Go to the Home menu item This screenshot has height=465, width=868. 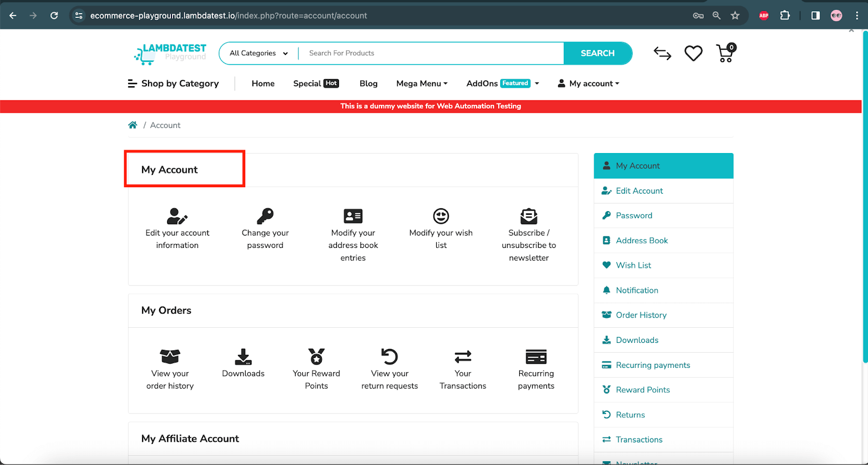pos(263,84)
